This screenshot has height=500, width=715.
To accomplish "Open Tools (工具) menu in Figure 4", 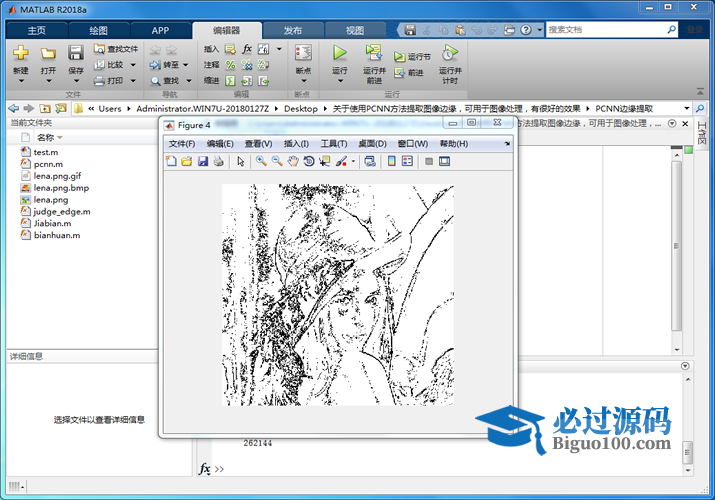I will [x=334, y=144].
